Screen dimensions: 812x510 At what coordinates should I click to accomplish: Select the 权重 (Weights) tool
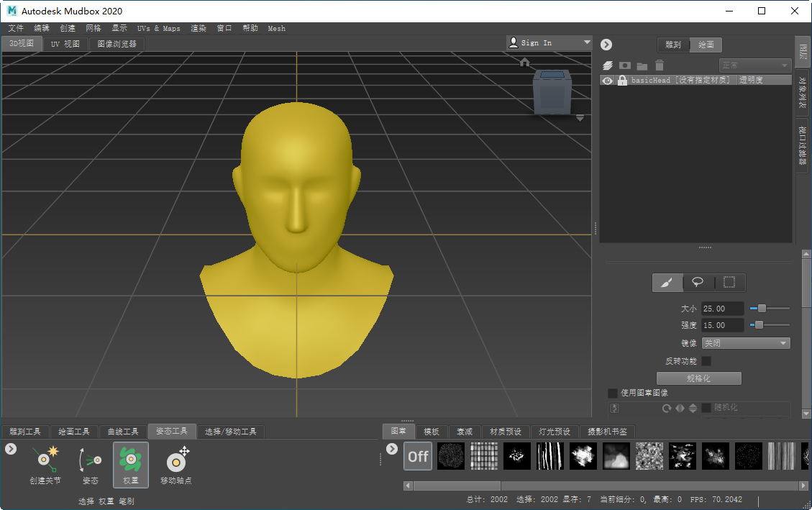click(x=130, y=465)
